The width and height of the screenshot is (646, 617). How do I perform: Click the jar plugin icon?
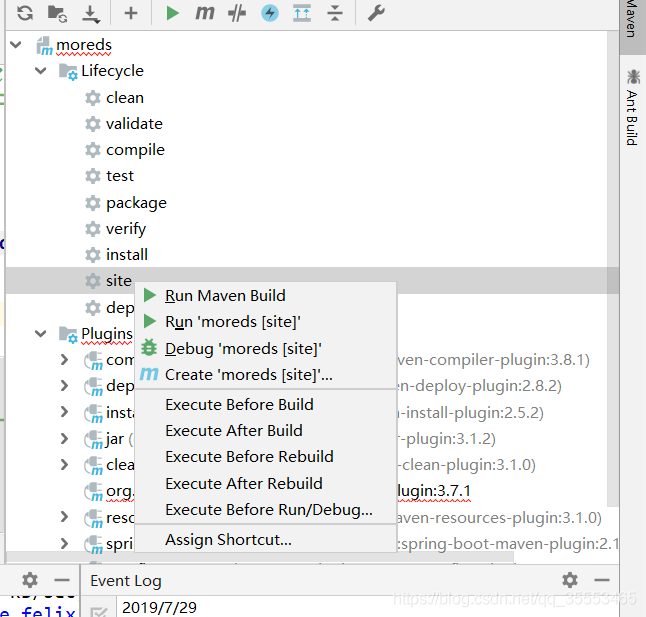(x=94, y=439)
